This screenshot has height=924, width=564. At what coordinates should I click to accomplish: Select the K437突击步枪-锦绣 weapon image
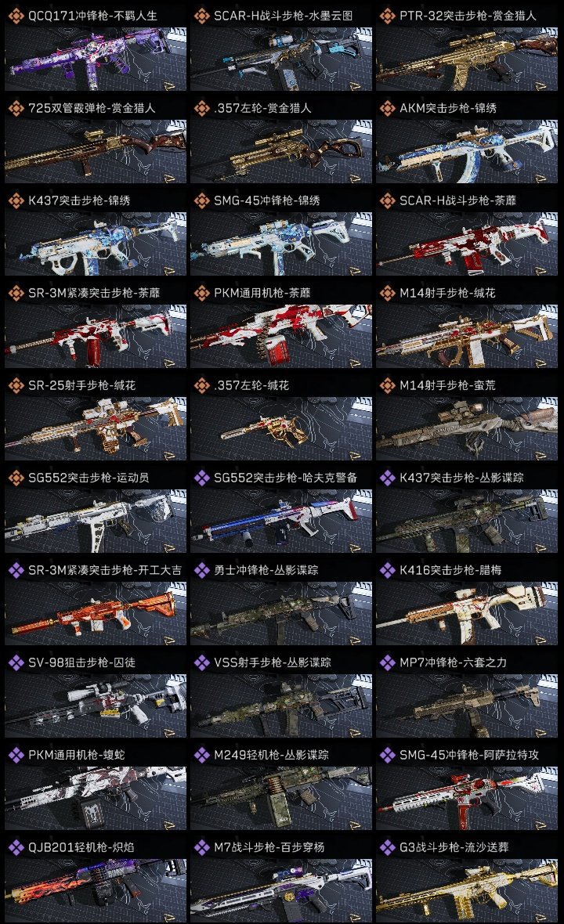tap(96, 244)
